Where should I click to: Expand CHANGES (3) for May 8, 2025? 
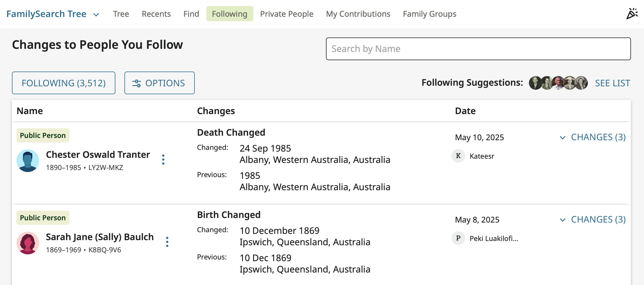pos(593,220)
